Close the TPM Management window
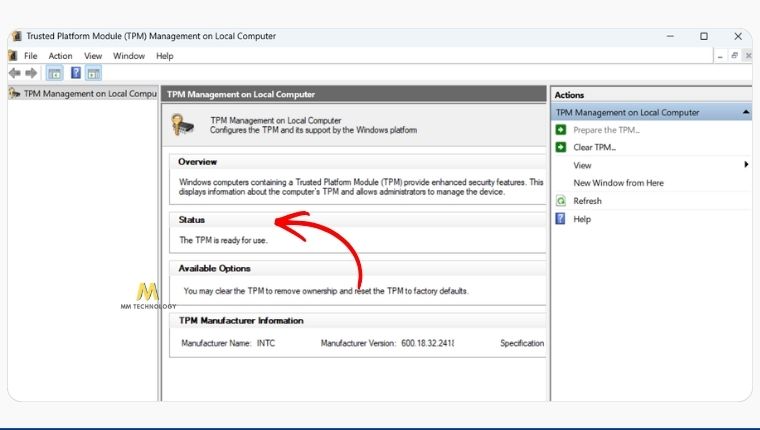 click(738, 36)
